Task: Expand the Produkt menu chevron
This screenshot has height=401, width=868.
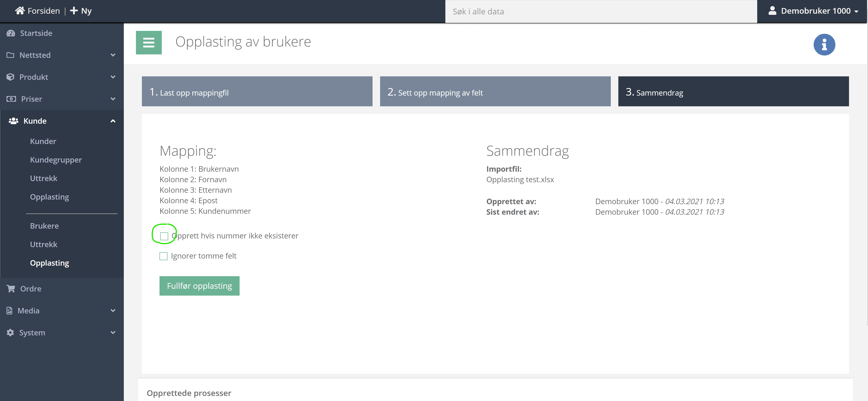Action: point(113,77)
